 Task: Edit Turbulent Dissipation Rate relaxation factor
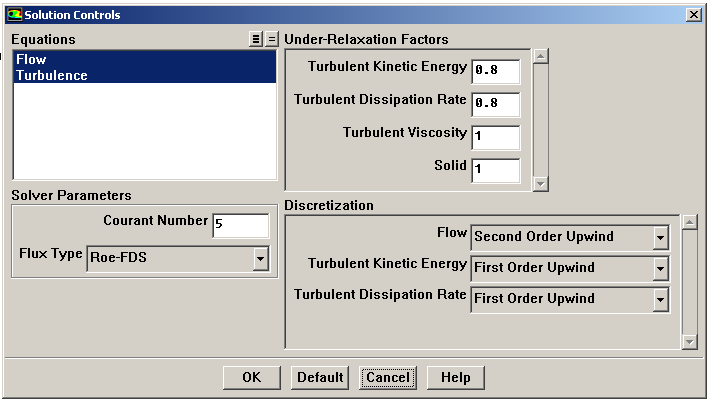point(496,104)
